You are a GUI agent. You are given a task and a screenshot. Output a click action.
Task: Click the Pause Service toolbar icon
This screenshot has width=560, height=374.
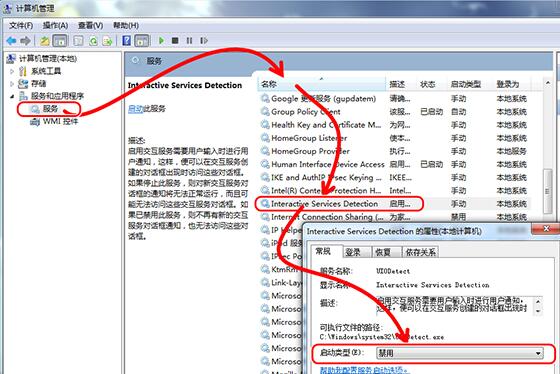click(x=189, y=40)
